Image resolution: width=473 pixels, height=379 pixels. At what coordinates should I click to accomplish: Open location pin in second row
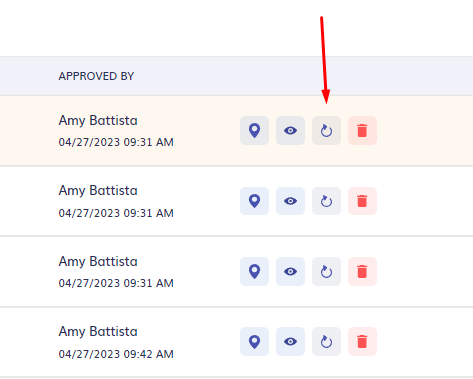click(254, 201)
